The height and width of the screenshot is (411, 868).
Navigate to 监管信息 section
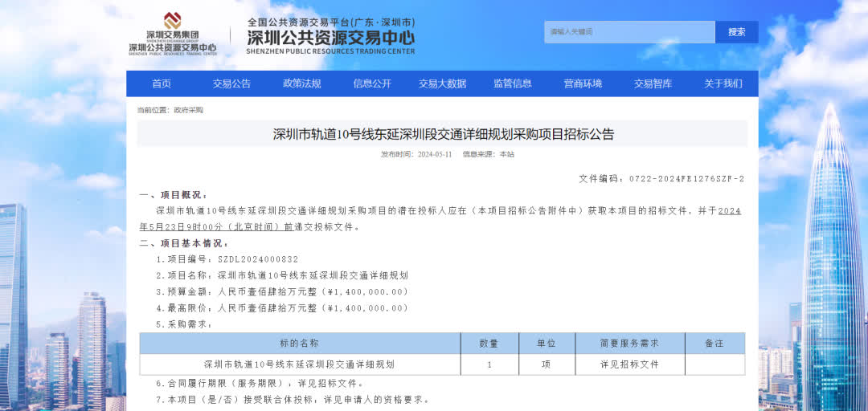point(512,83)
